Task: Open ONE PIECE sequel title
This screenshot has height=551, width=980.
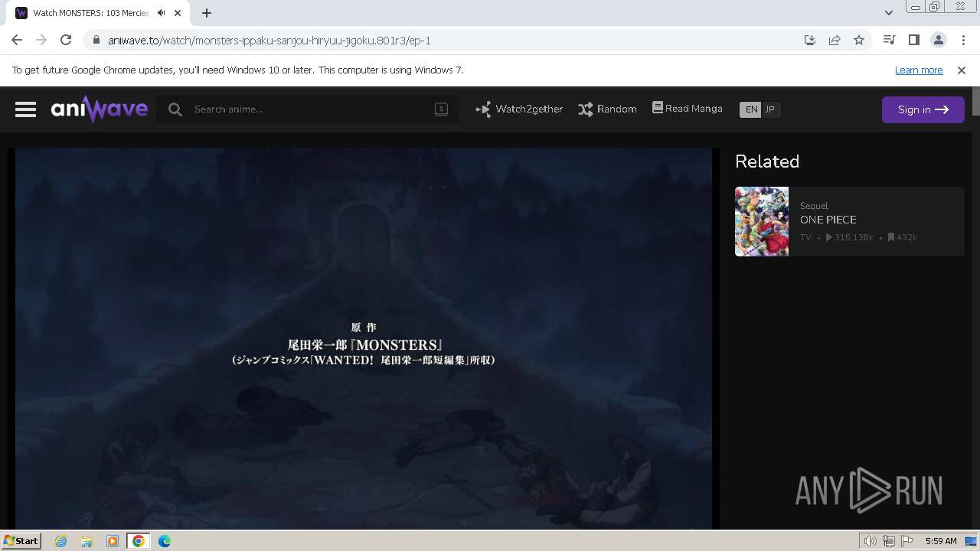Action: click(828, 220)
